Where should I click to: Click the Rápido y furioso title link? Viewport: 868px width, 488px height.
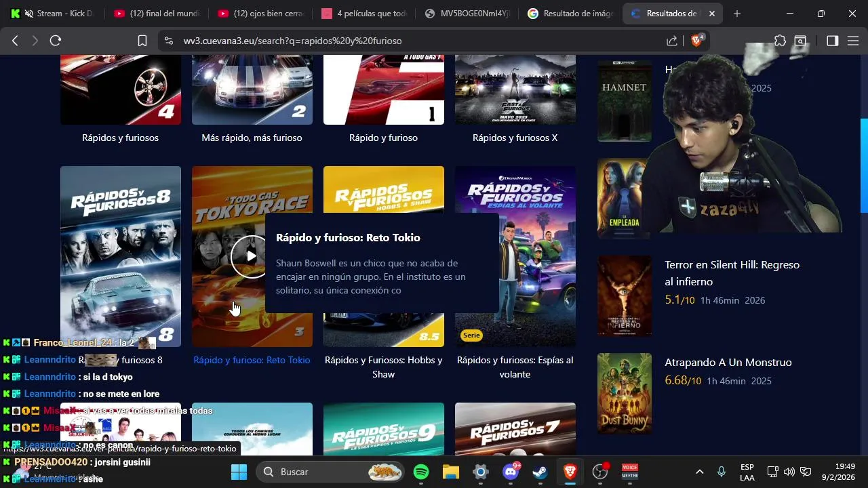384,138
